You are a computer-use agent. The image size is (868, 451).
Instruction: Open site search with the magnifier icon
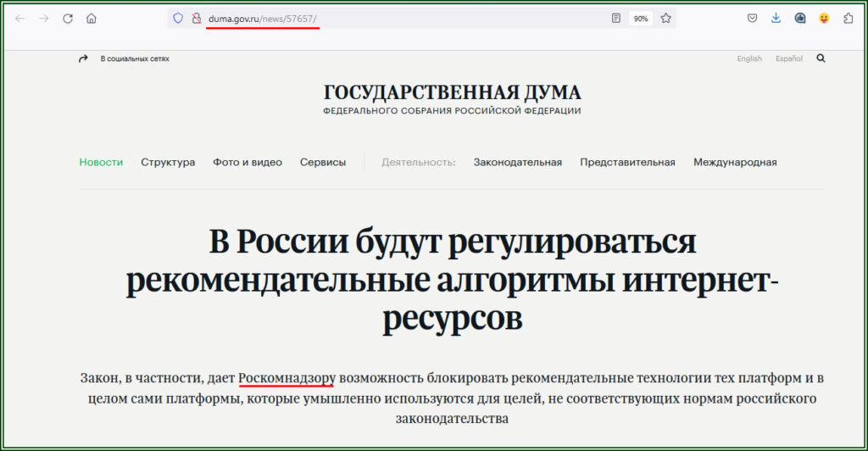[x=821, y=58]
